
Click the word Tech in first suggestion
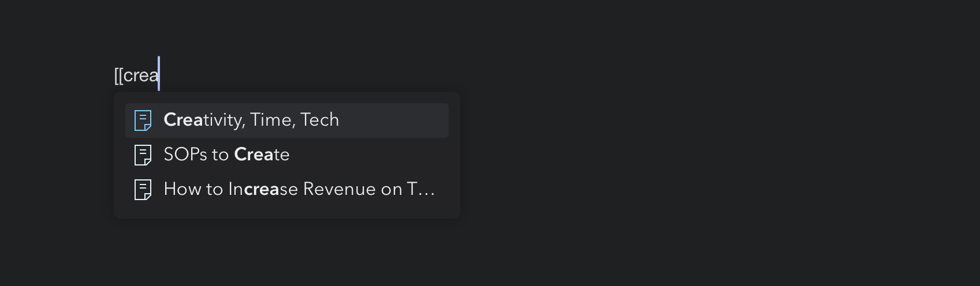coord(320,120)
